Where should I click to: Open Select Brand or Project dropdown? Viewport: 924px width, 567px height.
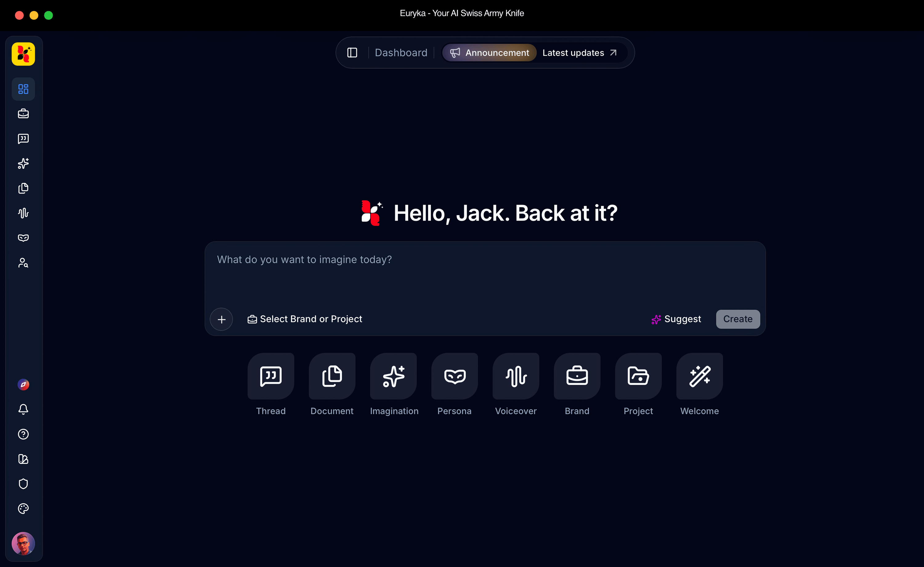pos(305,319)
